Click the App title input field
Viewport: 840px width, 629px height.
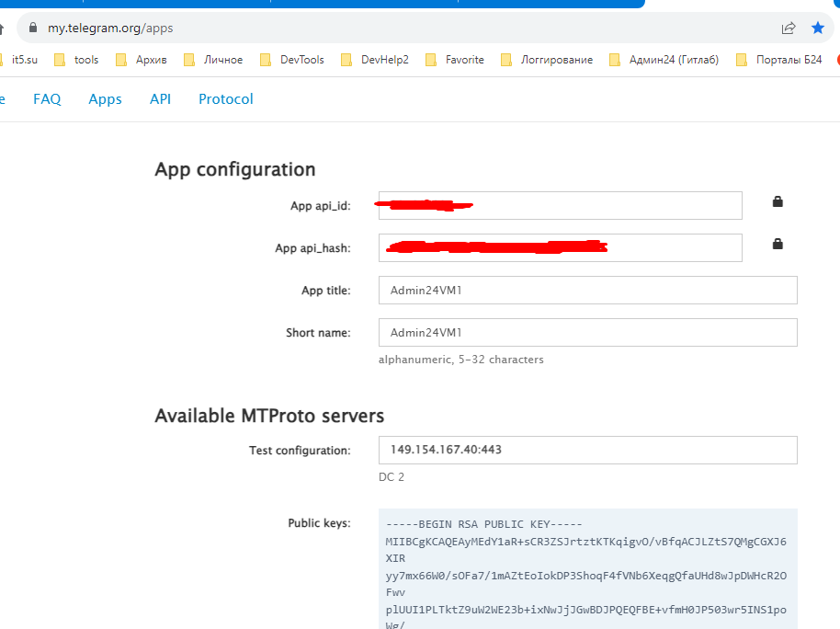pyautogui.click(x=587, y=290)
